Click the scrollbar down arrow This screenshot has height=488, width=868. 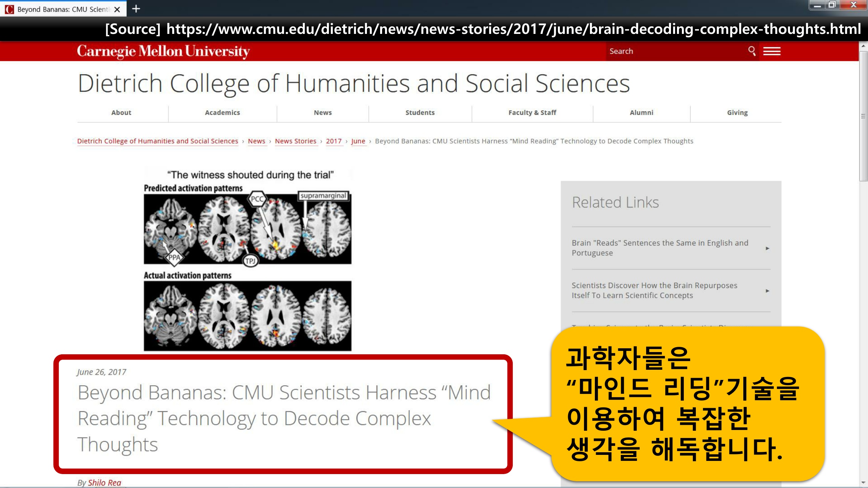click(863, 482)
